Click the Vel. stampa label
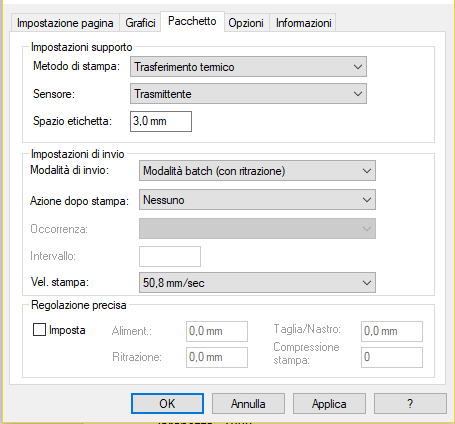This screenshot has height=424, width=455. pos(60,282)
